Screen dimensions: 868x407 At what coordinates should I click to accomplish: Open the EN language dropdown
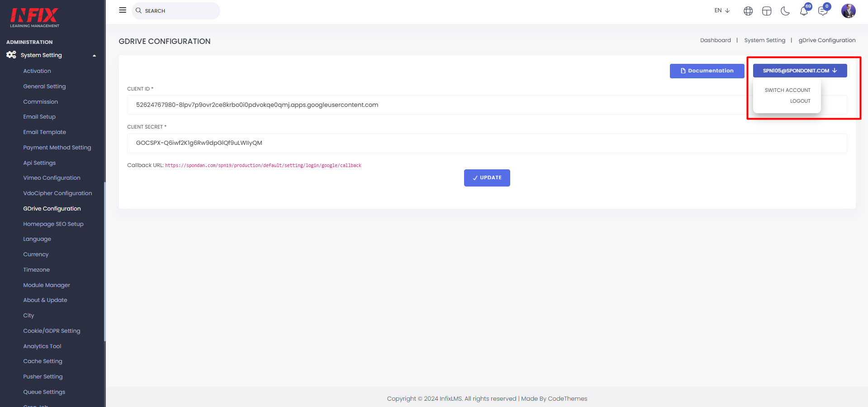[x=722, y=10]
